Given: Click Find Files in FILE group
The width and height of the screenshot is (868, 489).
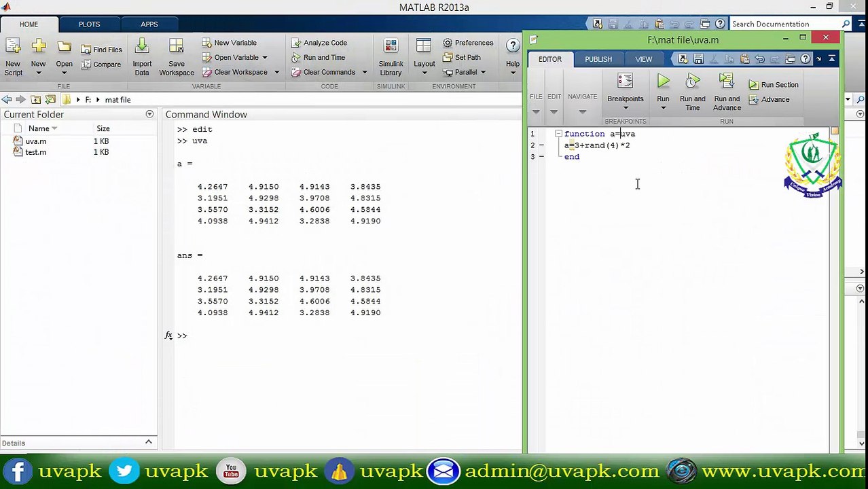Looking at the screenshot, I should pyautogui.click(x=101, y=50).
